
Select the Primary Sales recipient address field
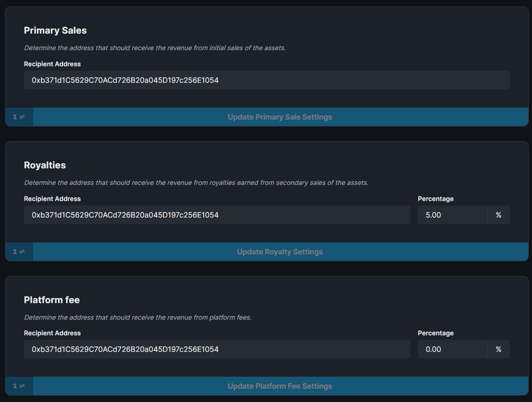tap(267, 80)
